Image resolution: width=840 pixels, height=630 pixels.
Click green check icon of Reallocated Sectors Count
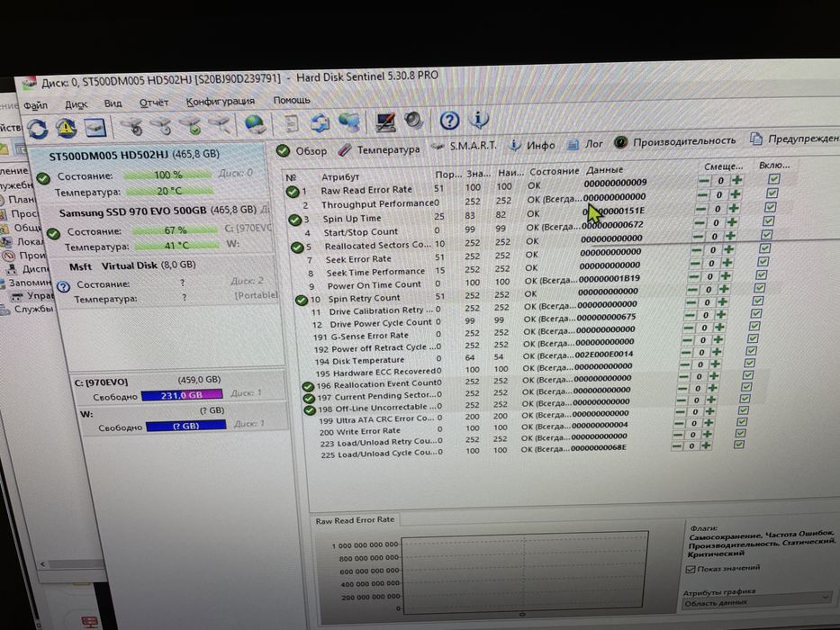pyautogui.click(x=297, y=247)
